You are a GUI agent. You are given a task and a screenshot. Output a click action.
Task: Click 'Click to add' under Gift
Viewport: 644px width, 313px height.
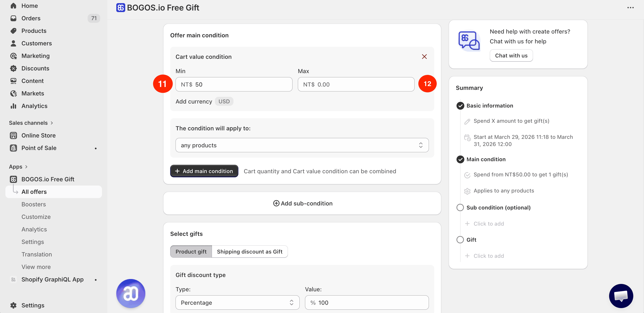coord(489,256)
